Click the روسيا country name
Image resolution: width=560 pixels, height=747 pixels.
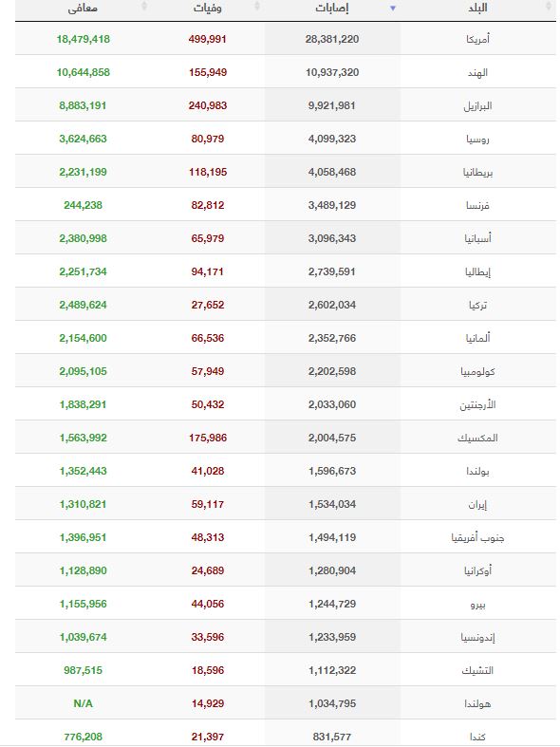pos(477,140)
